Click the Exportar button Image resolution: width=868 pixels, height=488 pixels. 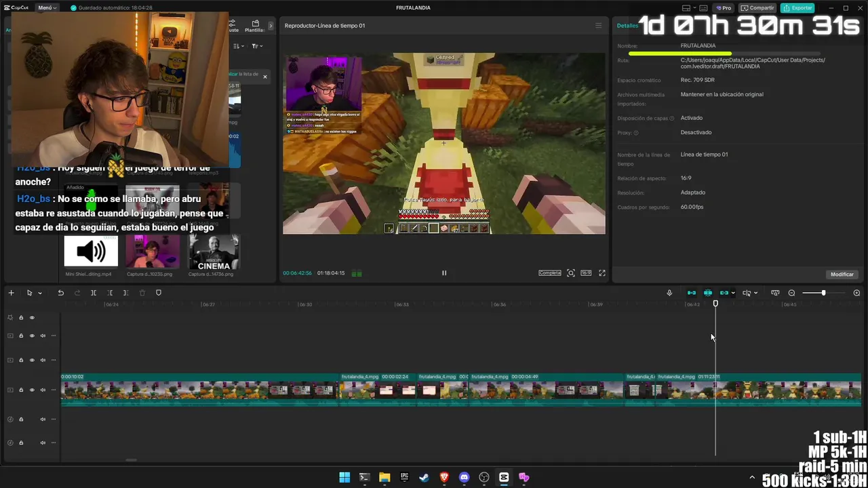pyautogui.click(x=797, y=8)
